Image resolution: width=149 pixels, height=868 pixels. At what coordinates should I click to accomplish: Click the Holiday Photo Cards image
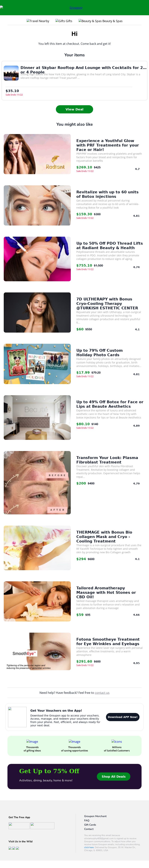coord(37,364)
